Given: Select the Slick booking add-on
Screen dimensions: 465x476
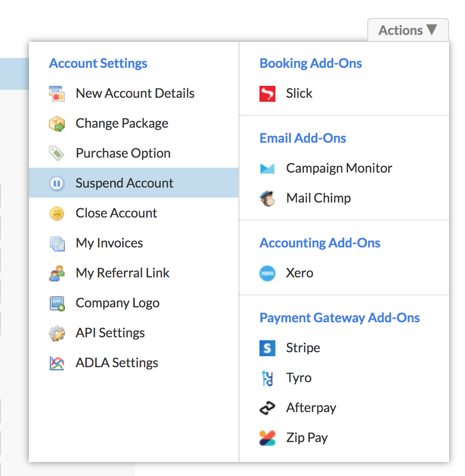Looking at the screenshot, I should [344, 93].
